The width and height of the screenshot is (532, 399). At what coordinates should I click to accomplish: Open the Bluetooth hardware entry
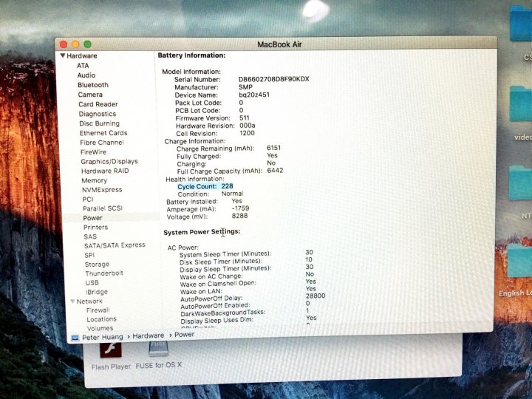point(93,85)
